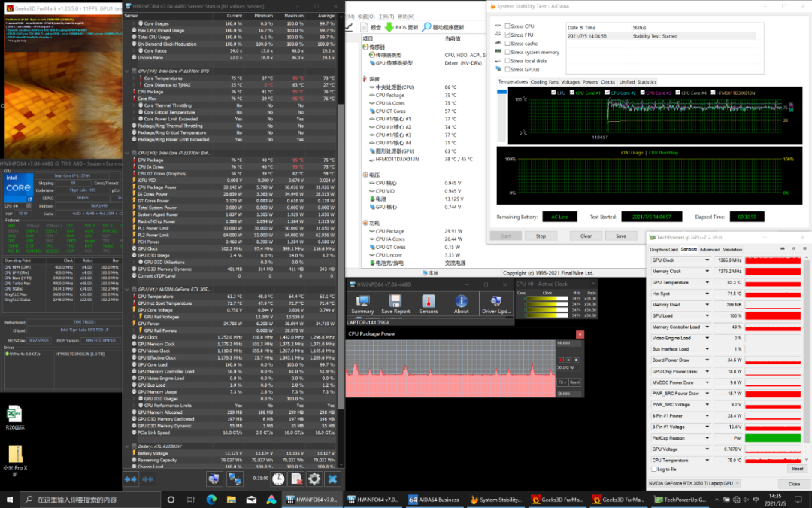This screenshot has height=508, width=812.
Task: Click the sensor clock reset icon
Action: click(279, 479)
